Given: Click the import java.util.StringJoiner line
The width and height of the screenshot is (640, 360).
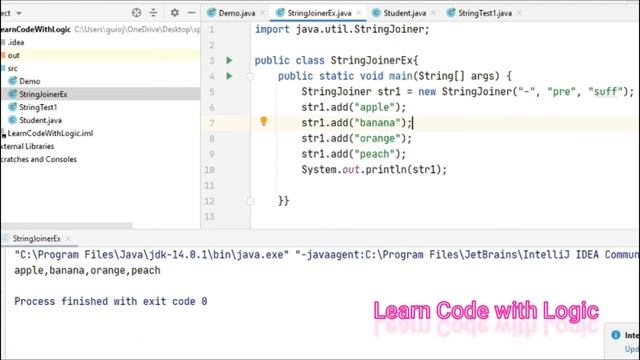Looking at the screenshot, I should tap(342, 29).
